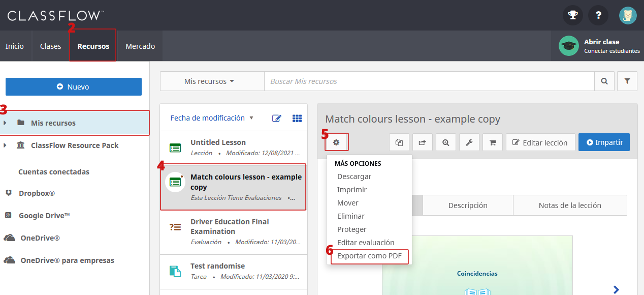Expand the Mis recursos folder tree
The width and height of the screenshot is (644, 295).
pyautogui.click(x=6, y=123)
